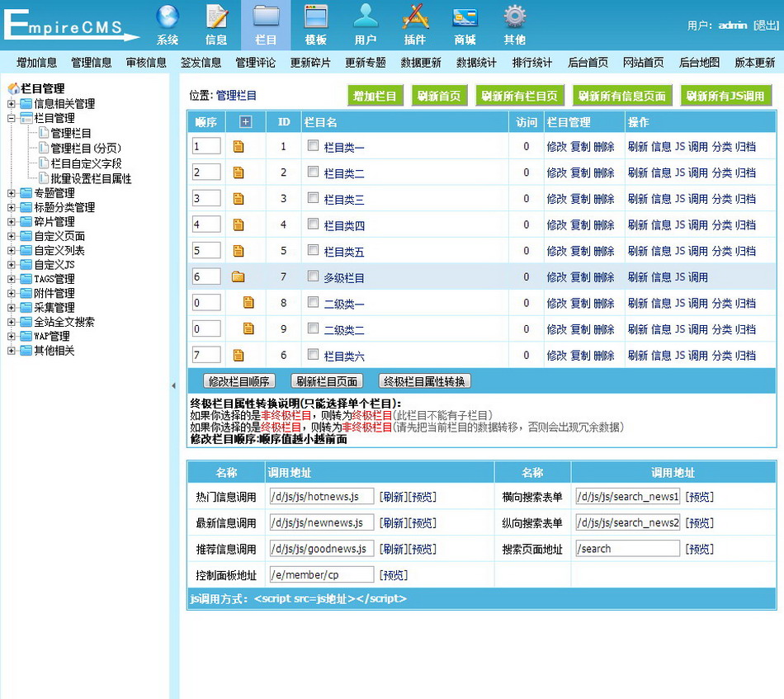Check the box for 栏目类二
Screen dimensions: 784x699
tap(313, 172)
